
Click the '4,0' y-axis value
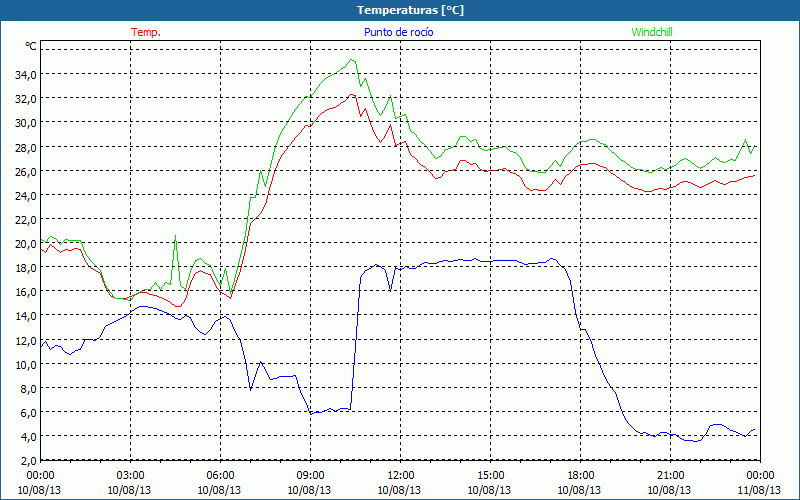coord(28,436)
